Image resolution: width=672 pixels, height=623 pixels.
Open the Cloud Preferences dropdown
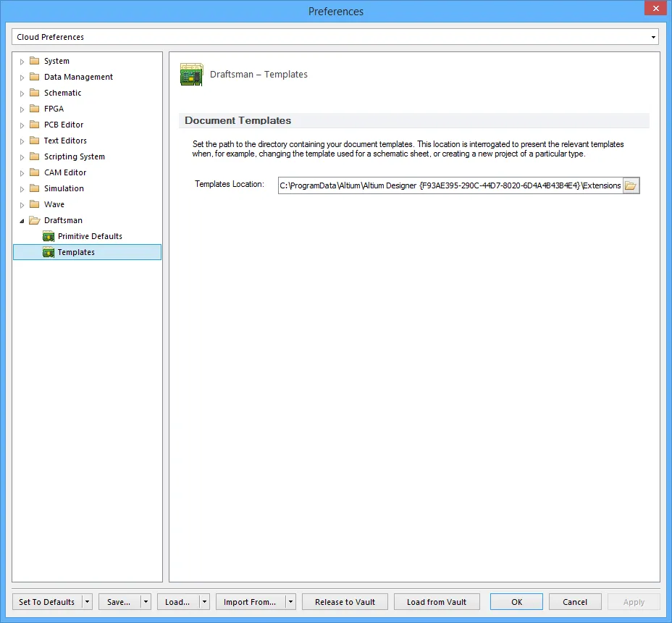tap(653, 37)
